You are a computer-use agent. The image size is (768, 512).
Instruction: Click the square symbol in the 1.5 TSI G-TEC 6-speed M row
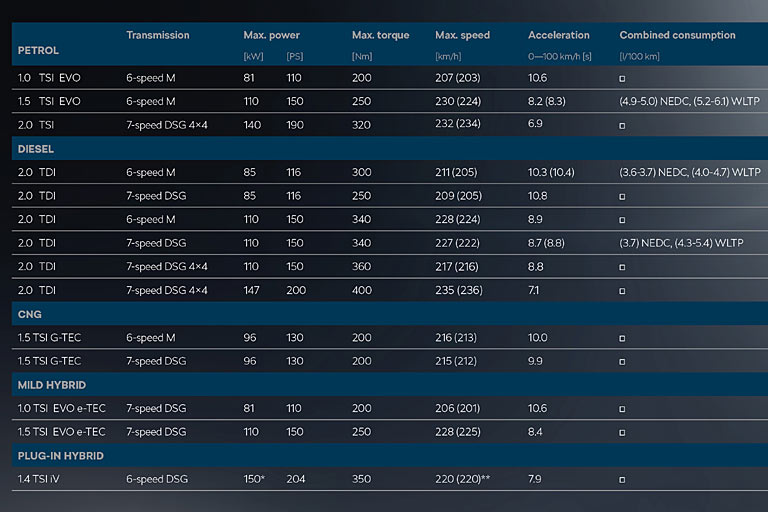pos(623,339)
